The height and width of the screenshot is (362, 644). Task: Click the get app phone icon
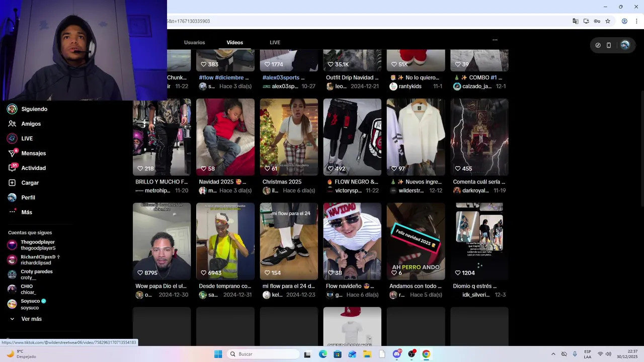coord(609,45)
